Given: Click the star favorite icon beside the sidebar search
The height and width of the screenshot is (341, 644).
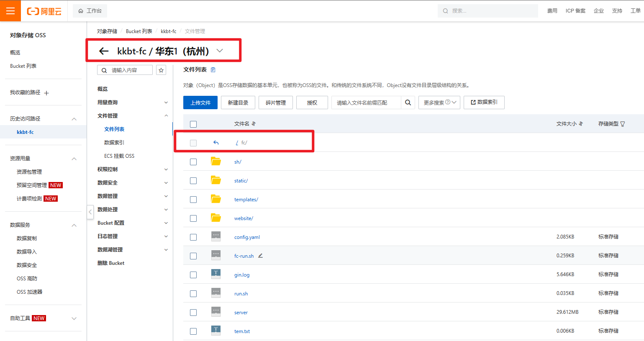Looking at the screenshot, I should click(161, 70).
